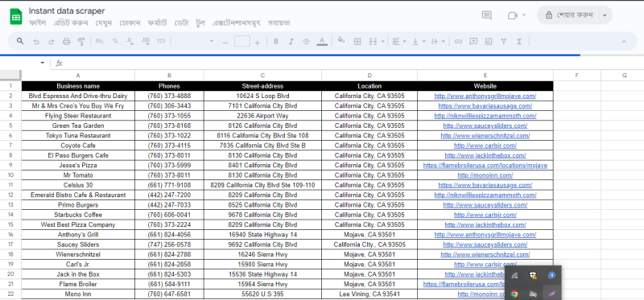Click the undo arrow in toolbar

click(x=36, y=42)
